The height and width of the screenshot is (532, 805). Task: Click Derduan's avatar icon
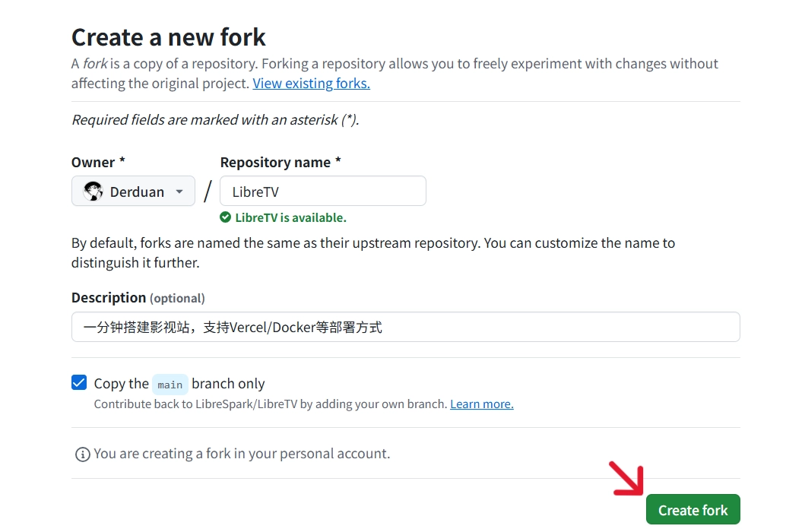(x=93, y=191)
